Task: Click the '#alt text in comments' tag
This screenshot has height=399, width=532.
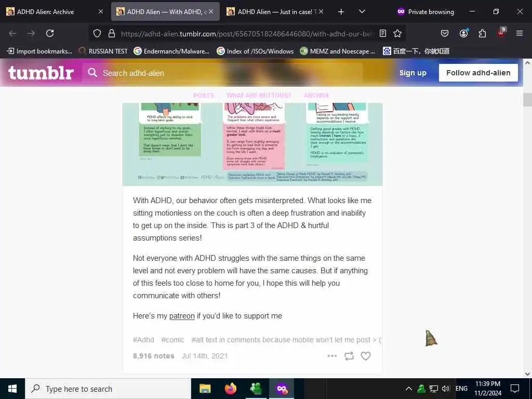Action: (x=286, y=340)
